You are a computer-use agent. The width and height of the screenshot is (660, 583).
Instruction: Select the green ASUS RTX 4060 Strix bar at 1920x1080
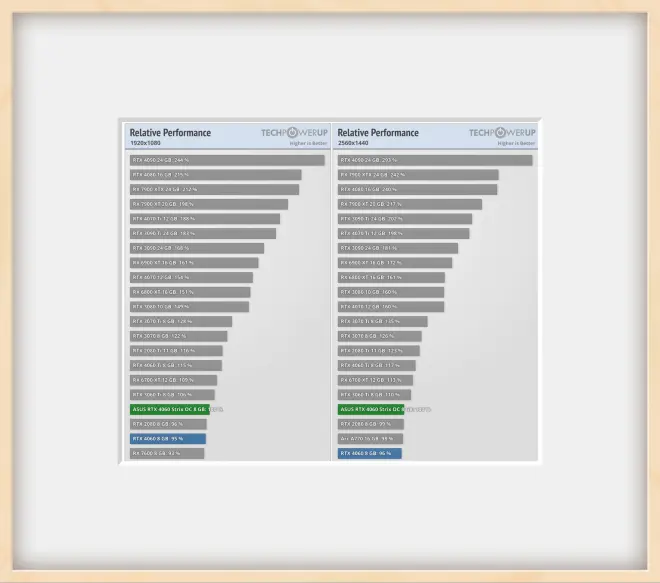[x=169, y=409]
